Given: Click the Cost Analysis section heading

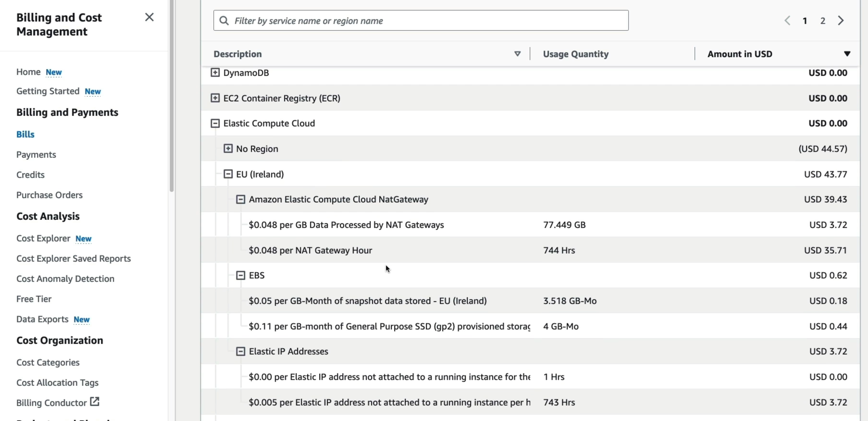Looking at the screenshot, I should pyautogui.click(x=48, y=216).
